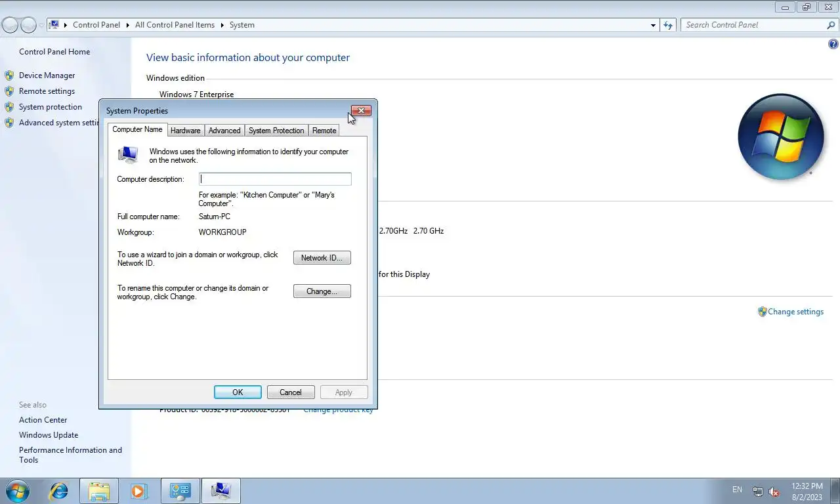Refresh the Control Panel address bar
Screen dimensions: 840x504
point(668,25)
